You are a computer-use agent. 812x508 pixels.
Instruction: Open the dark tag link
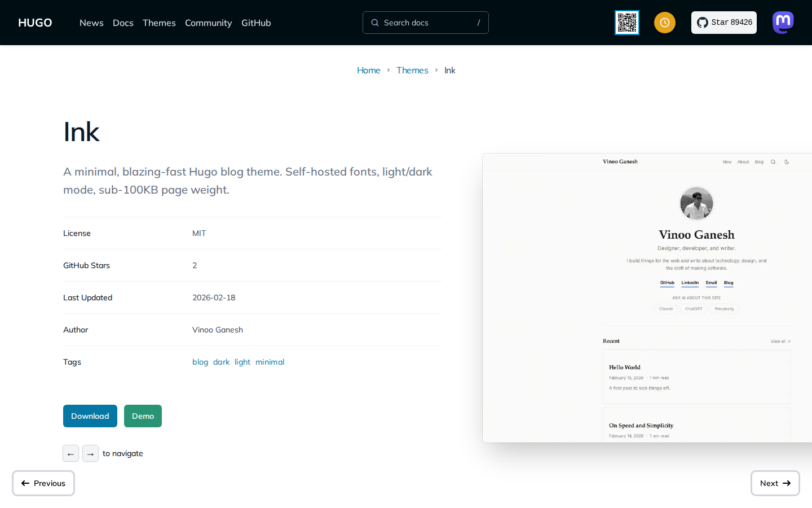(221, 362)
